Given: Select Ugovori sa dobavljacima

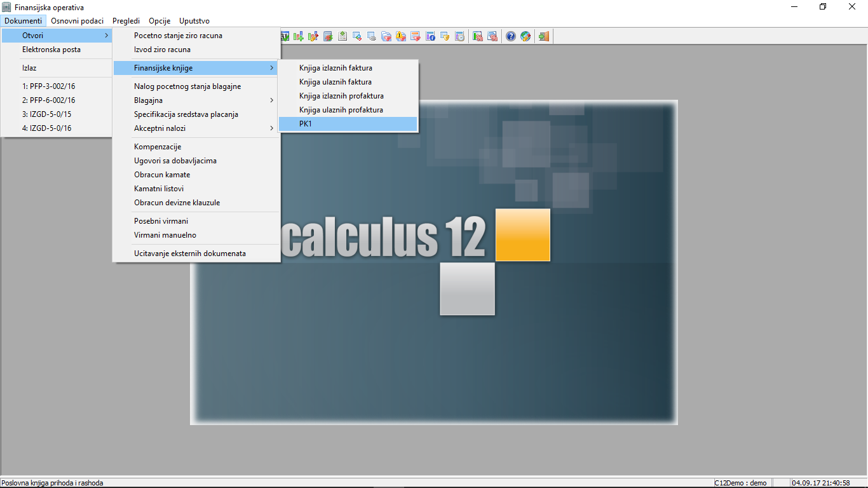Looking at the screenshot, I should tap(196, 161).
